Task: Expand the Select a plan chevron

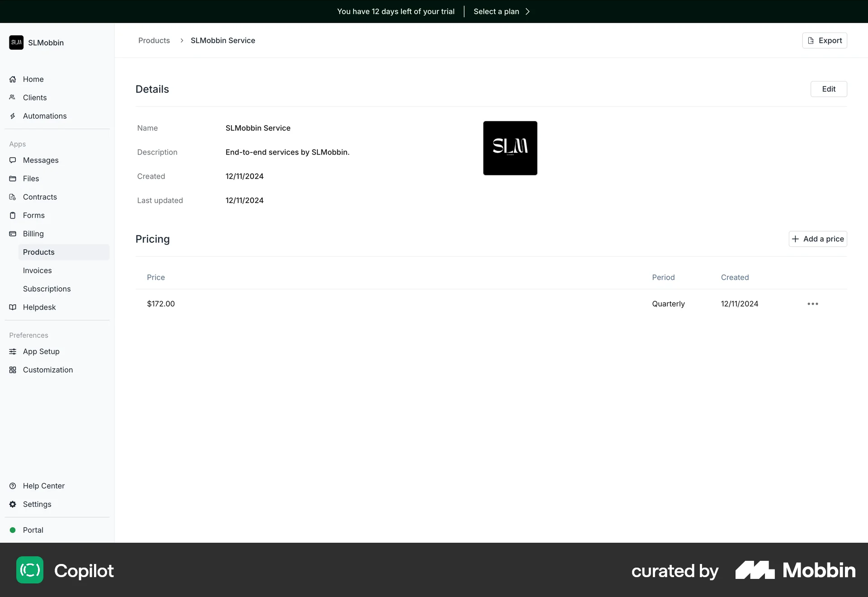Action: [x=527, y=11]
